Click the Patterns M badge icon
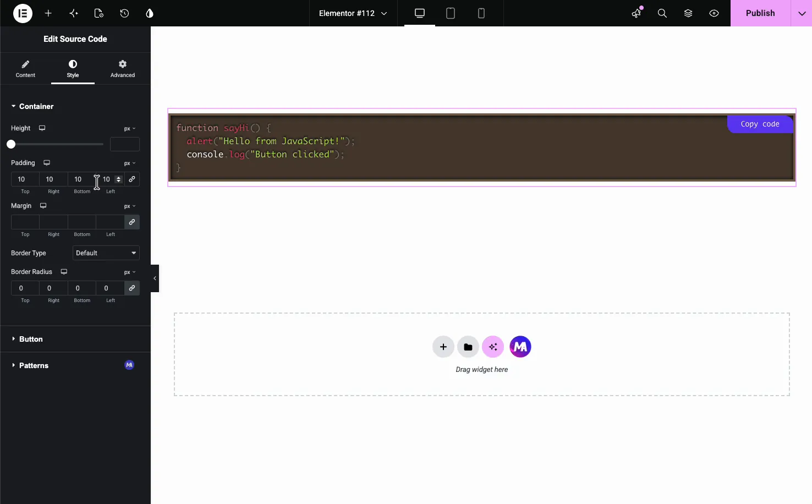812x504 pixels. [129, 365]
